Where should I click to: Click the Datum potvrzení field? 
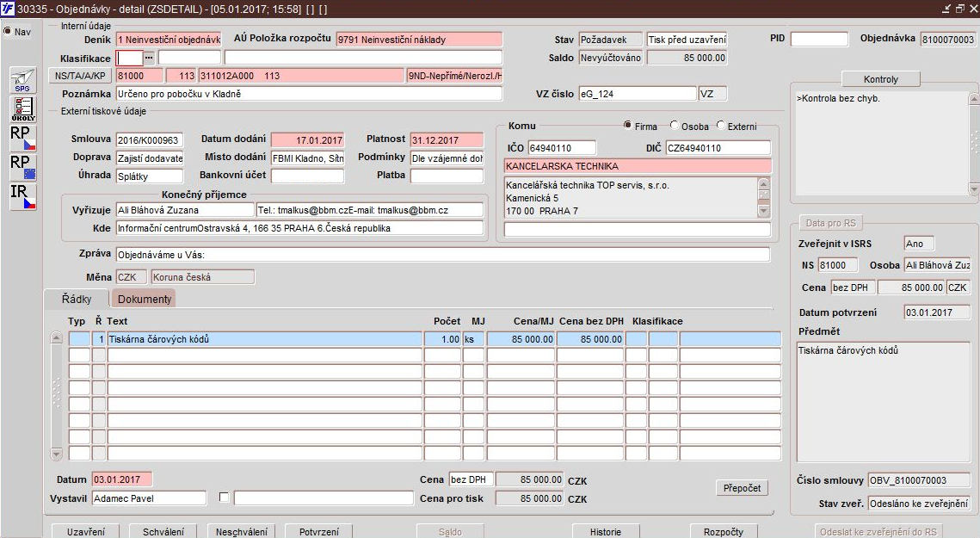tap(937, 312)
